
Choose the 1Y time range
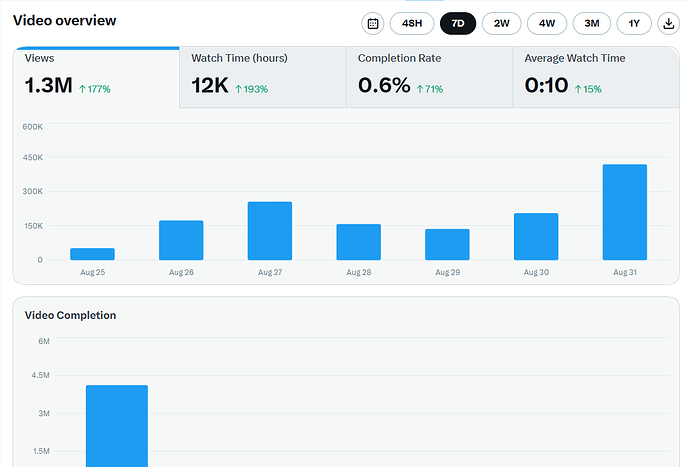634,23
